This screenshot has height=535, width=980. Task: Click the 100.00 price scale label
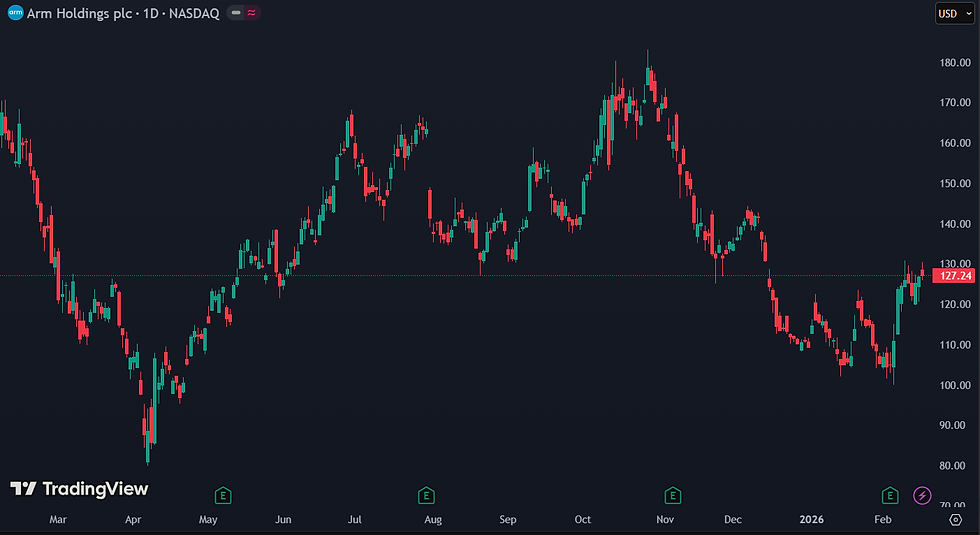click(955, 385)
